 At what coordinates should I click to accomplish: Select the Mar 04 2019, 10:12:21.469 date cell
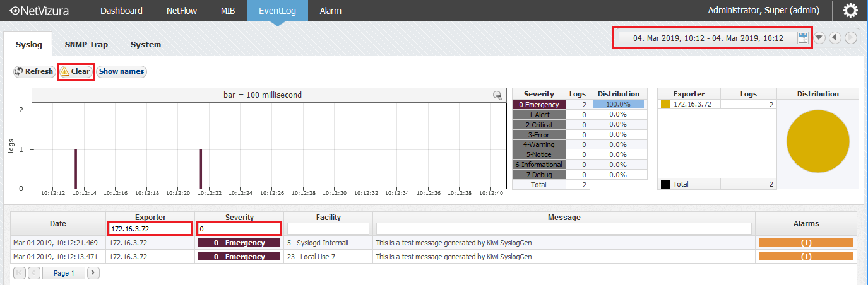click(x=58, y=242)
